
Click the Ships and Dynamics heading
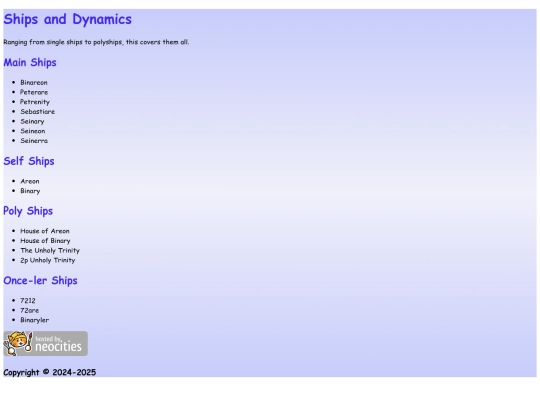coord(68,19)
